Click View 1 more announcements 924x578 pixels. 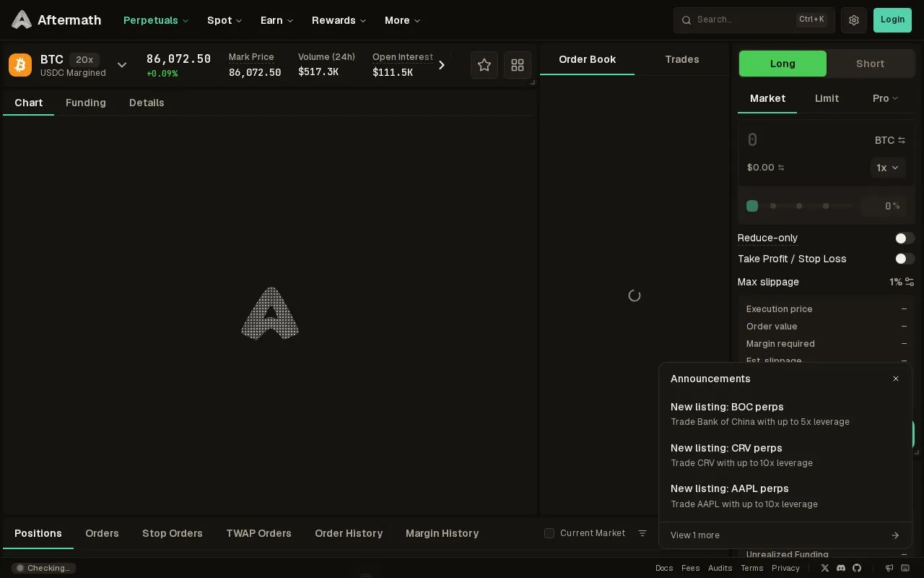785,535
